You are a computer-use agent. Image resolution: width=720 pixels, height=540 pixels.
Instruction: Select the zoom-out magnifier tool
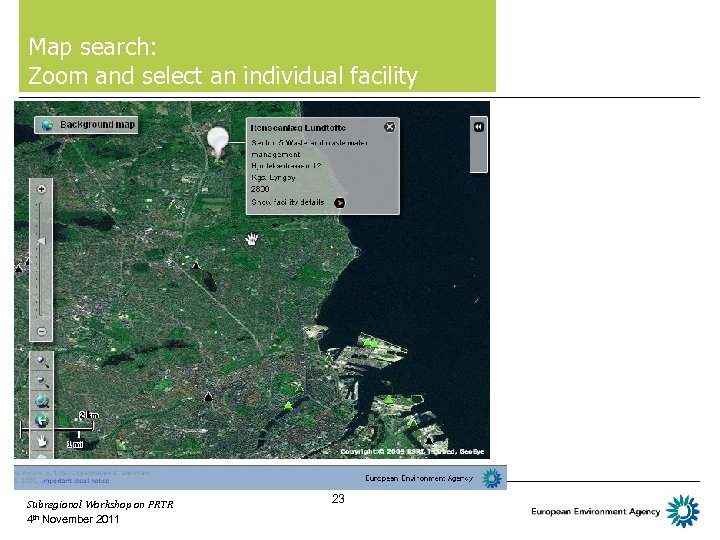[42, 381]
